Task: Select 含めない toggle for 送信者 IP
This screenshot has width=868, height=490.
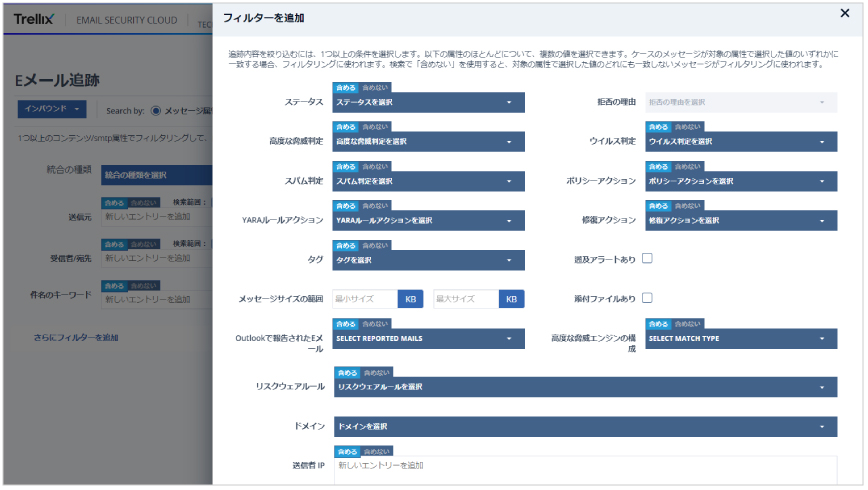Action: coord(377,452)
